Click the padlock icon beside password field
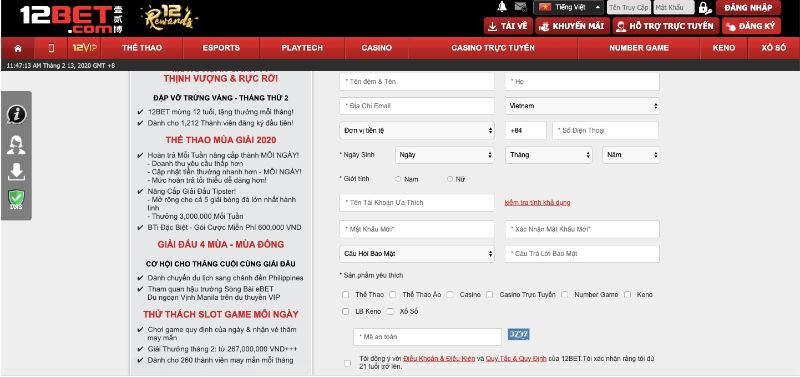800x377 pixels. click(x=704, y=8)
